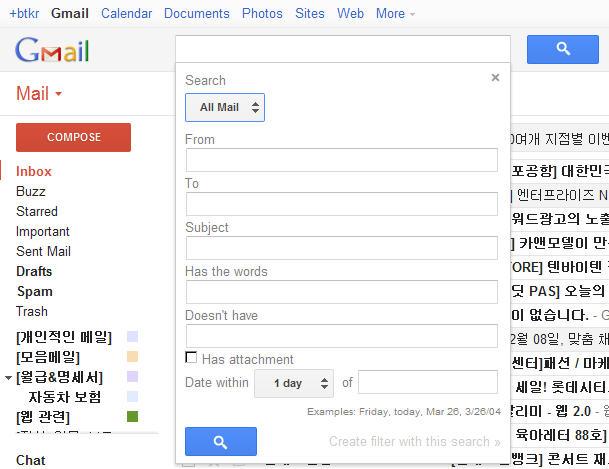
Task: Open the Drafts folder
Action: click(34, 271)
